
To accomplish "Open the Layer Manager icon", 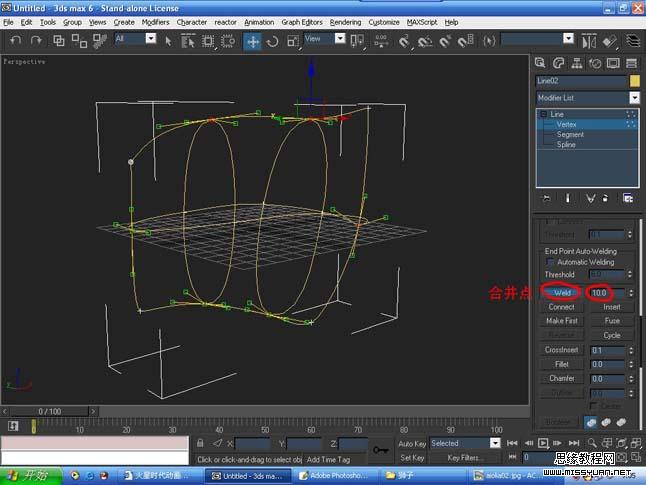I will click(633, 41).
